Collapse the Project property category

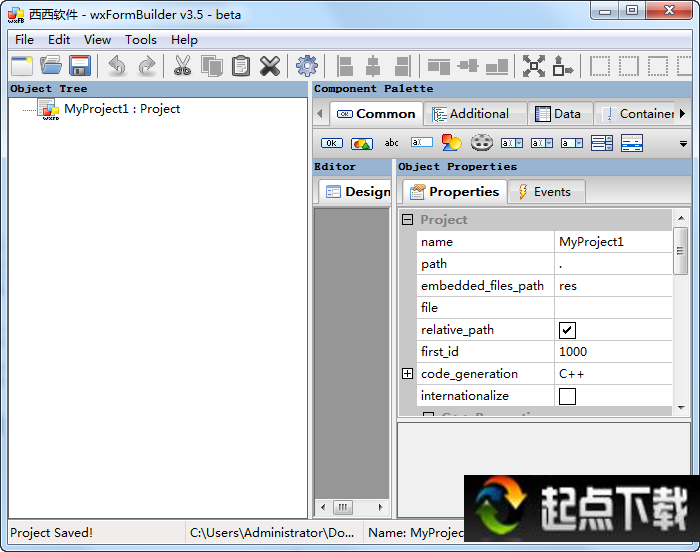407,220
